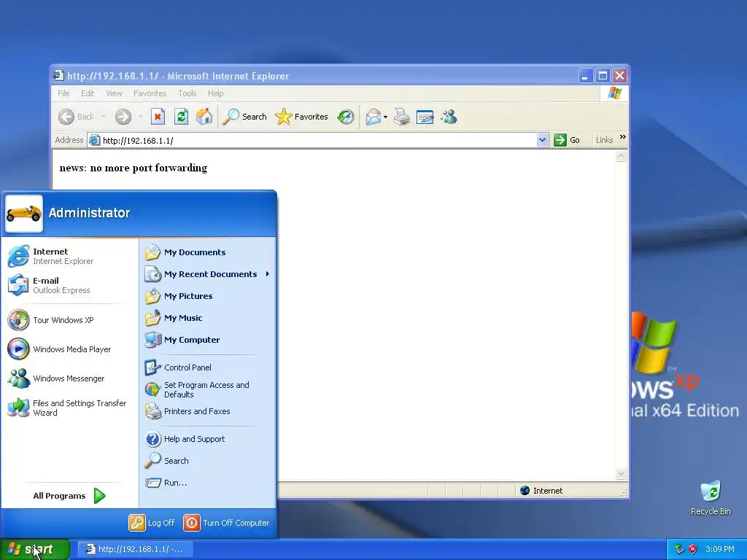Open the Help menu in Internet Explorer

pos(215,93)
